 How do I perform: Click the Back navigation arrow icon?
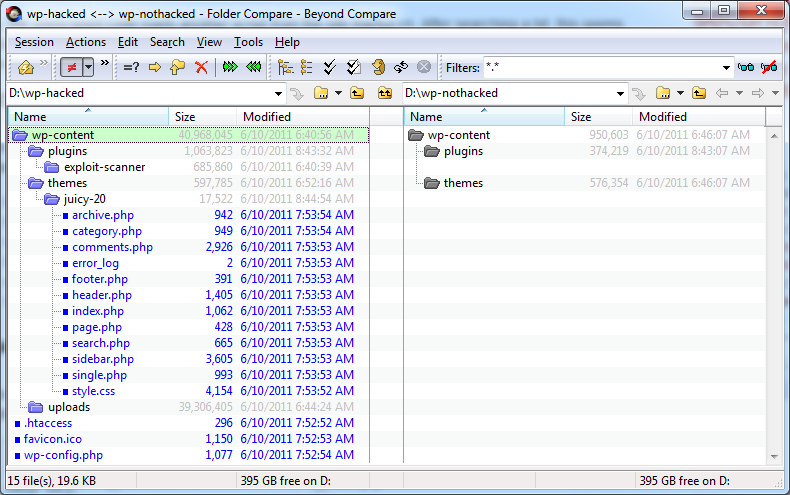pos(721,93)
